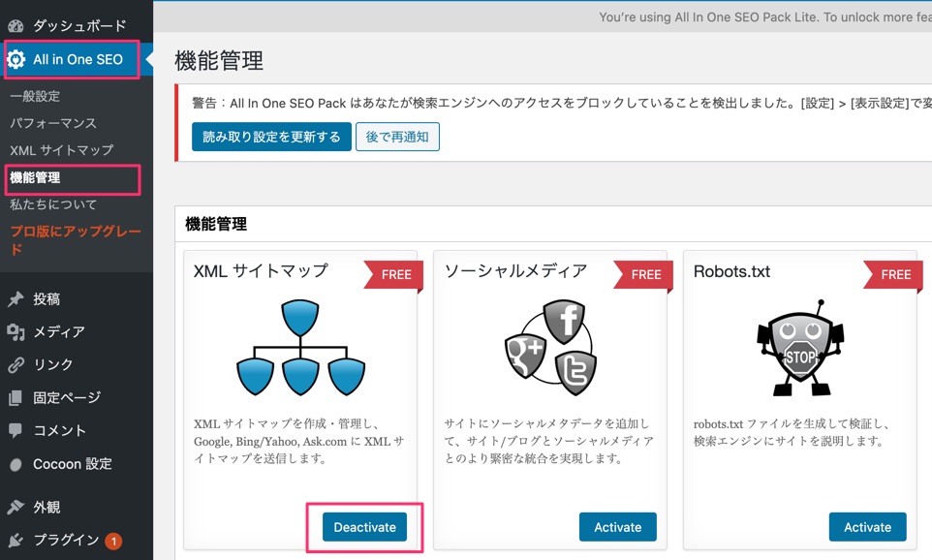
Task: Click the plugin update count badge
Action: [x=113, y=541]
